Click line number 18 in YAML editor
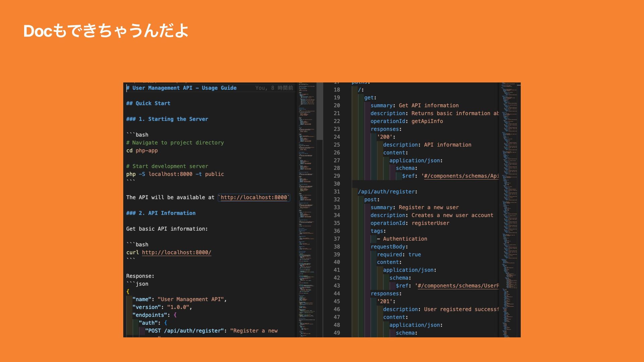 click(x=337, y=89)
